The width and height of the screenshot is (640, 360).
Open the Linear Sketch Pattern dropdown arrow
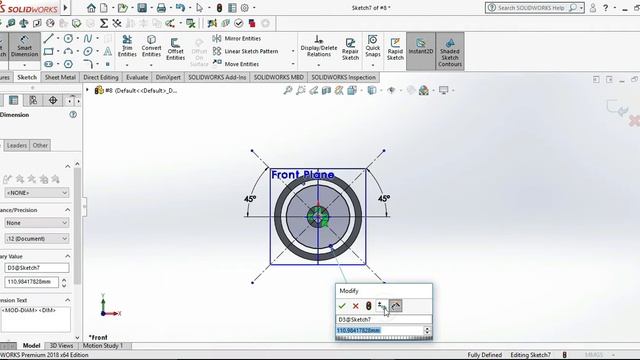point(293,51)
